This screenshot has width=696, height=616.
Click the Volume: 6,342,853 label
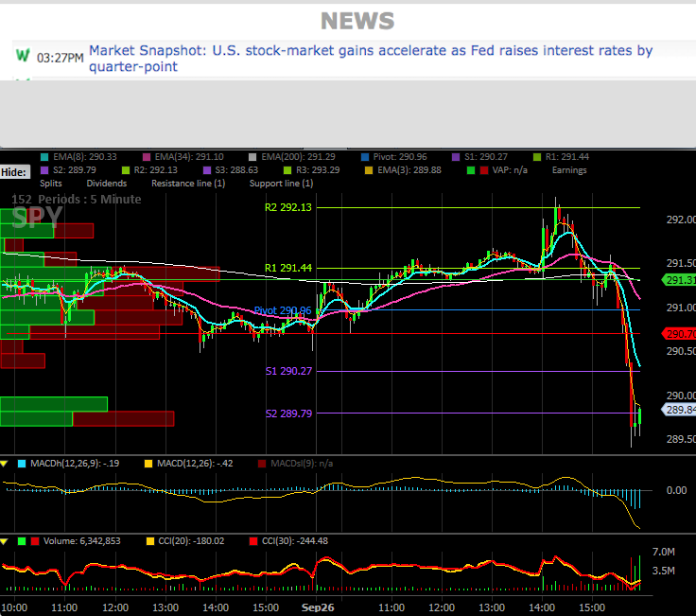point(81,541)
